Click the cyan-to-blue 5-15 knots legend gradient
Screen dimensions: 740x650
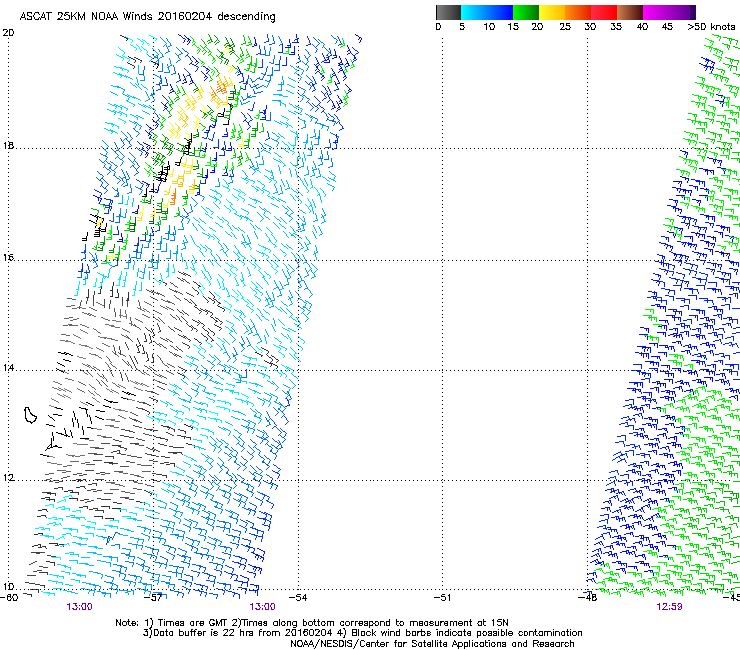point(487,12)
